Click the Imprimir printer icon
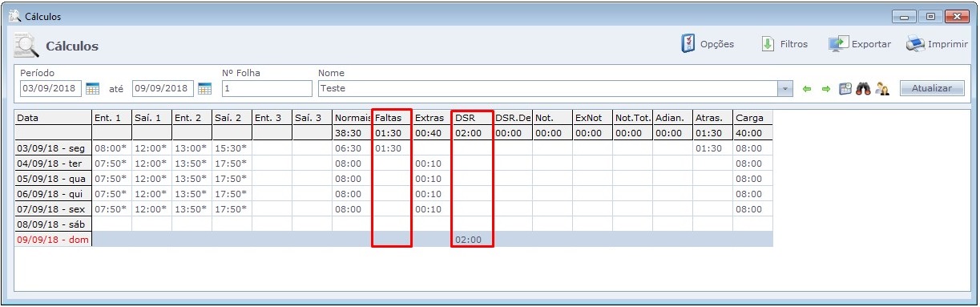Viewport: 980px width, 307px height. click(915, 44)
